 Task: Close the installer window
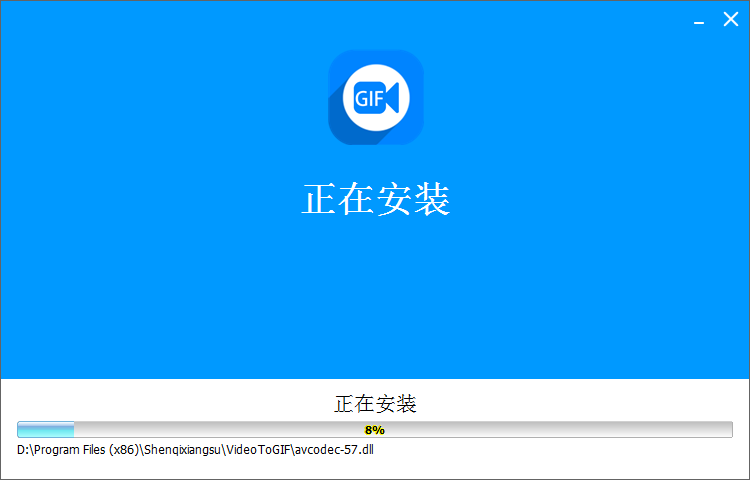pyautogui.click(x=730, y=20)
